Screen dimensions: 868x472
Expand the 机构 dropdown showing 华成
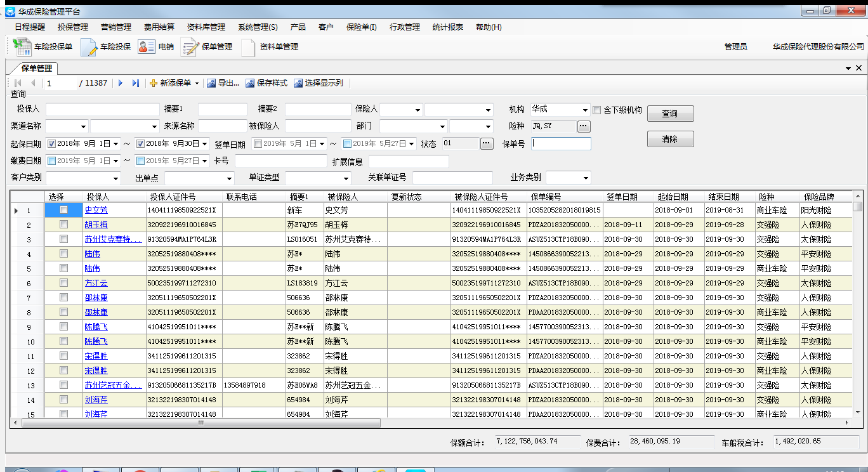pos(584,110)
